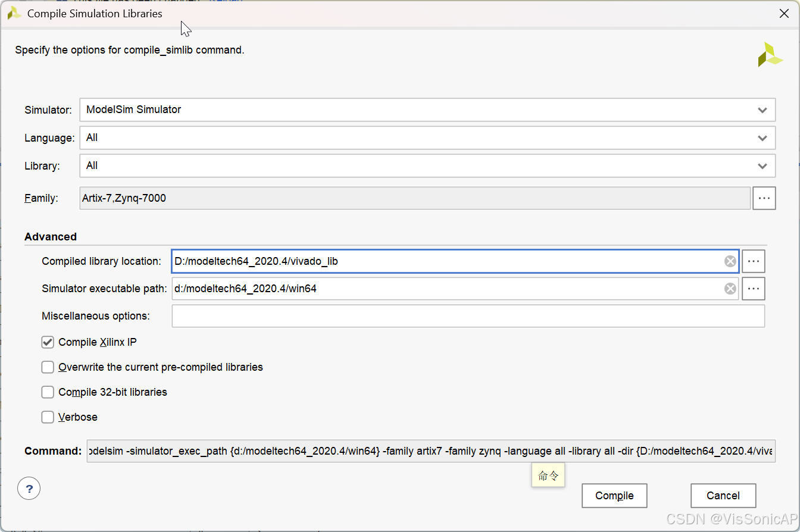
Task: Click the Compile button
Action: pos(614,496)
